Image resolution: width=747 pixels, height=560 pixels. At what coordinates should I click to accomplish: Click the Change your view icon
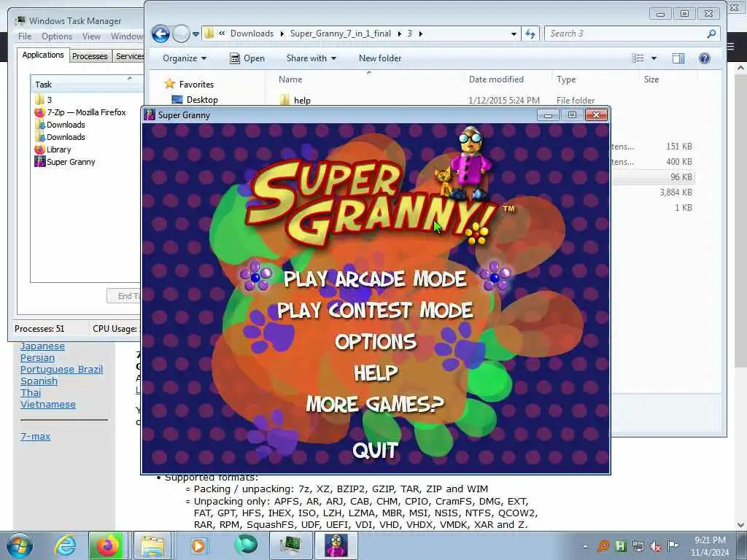coord(638,58)
